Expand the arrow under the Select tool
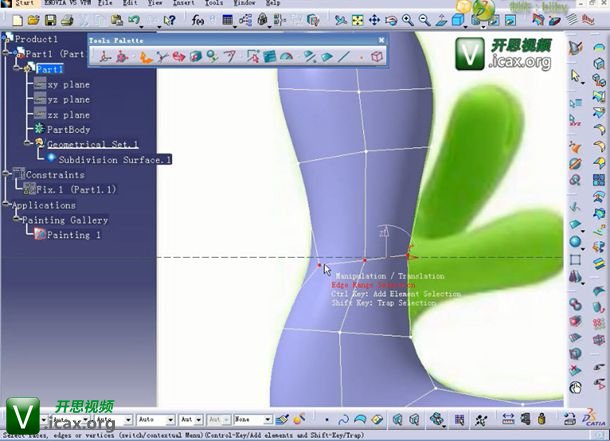Viewport: 610px width, 441px height. pyautogui.click(x=582, y=83)
